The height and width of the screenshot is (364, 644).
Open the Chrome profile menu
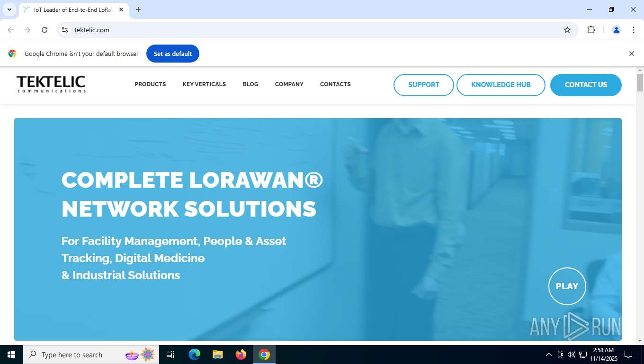coord(617,30)
